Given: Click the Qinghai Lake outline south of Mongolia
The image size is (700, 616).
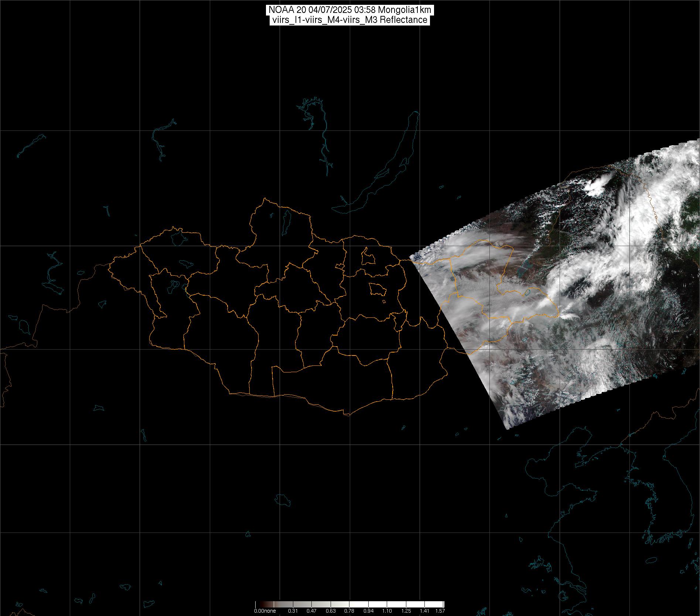Looking at the screenshot, I should [x=283, y=500].
